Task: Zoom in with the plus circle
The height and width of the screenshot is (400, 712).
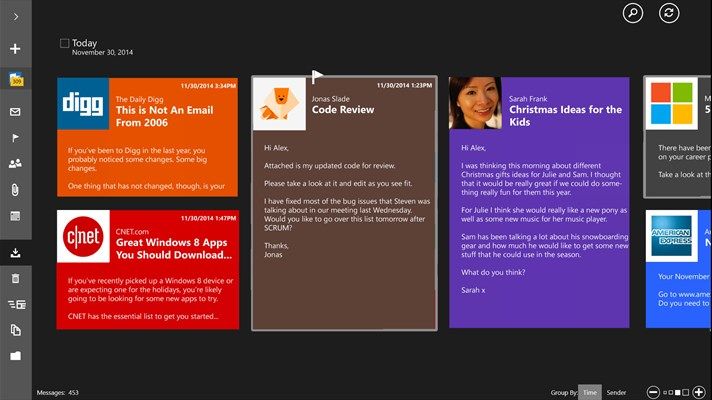Action: click(x=699, y=392)
